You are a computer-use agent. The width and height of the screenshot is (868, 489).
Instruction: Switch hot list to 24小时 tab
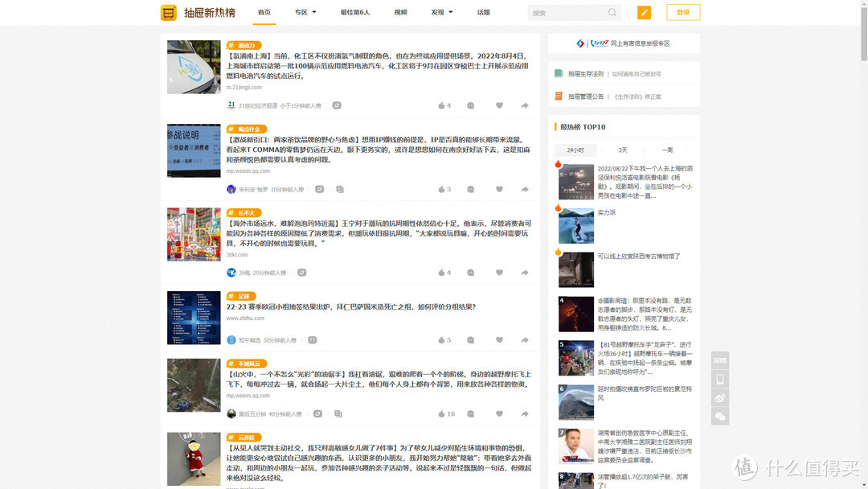[x=575, y=150]
